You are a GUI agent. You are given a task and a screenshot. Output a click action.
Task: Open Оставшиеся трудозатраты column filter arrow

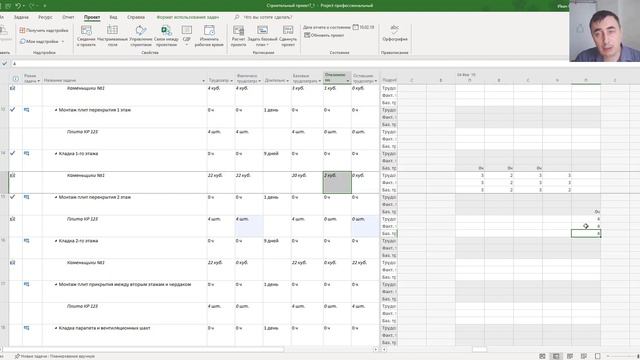click(376, 81)
